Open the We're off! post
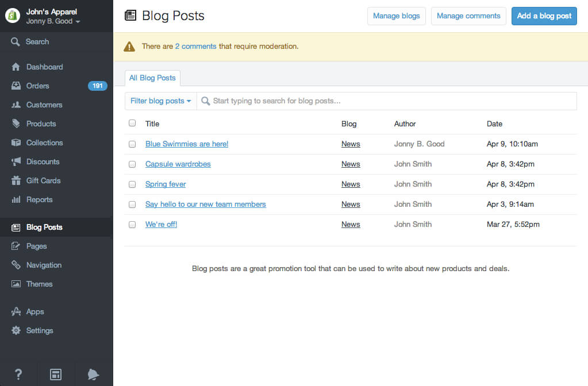This screenshot has width=588, height=386. pyautogui.click(x=162, y=225)
